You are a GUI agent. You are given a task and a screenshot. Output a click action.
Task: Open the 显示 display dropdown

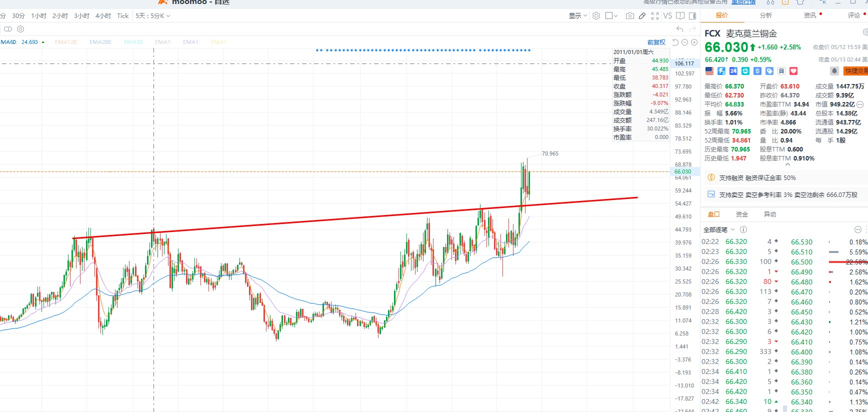tap(577, 16)
